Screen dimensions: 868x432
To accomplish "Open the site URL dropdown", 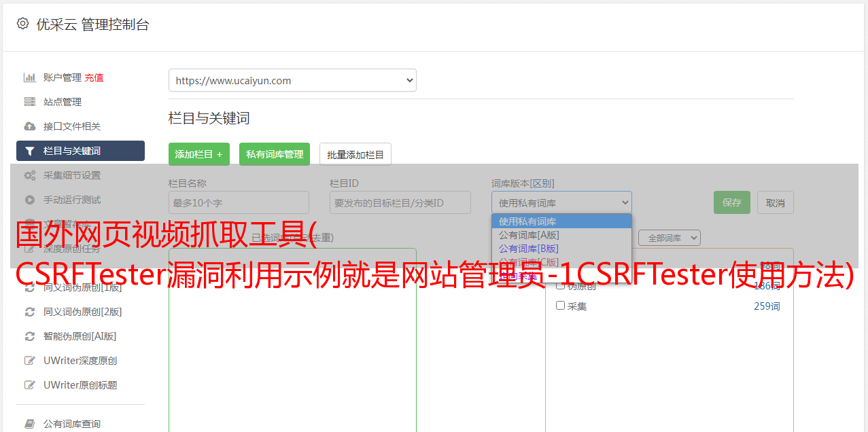I will (292, 80).
